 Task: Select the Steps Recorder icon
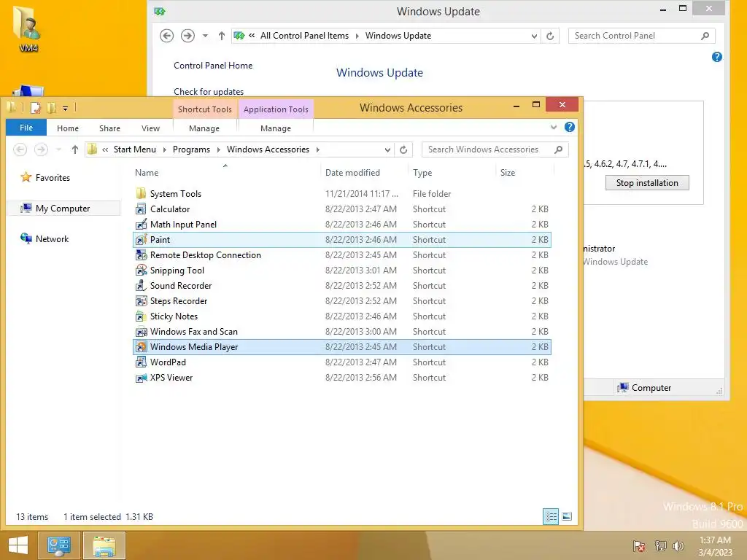pos(141,301)
